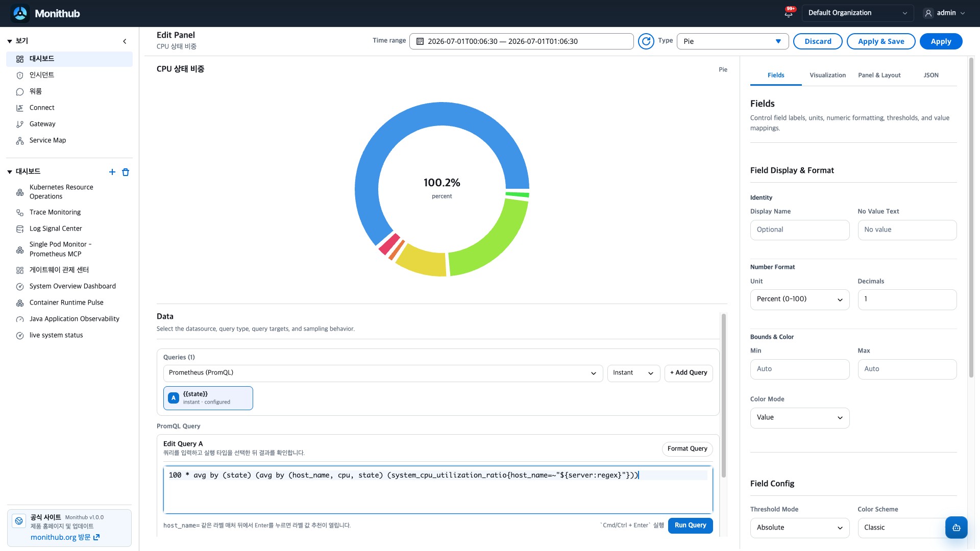This screenshot has width=980, height=551.
Task: Open the floating assistant bot icon
Action: click(956, 528)
